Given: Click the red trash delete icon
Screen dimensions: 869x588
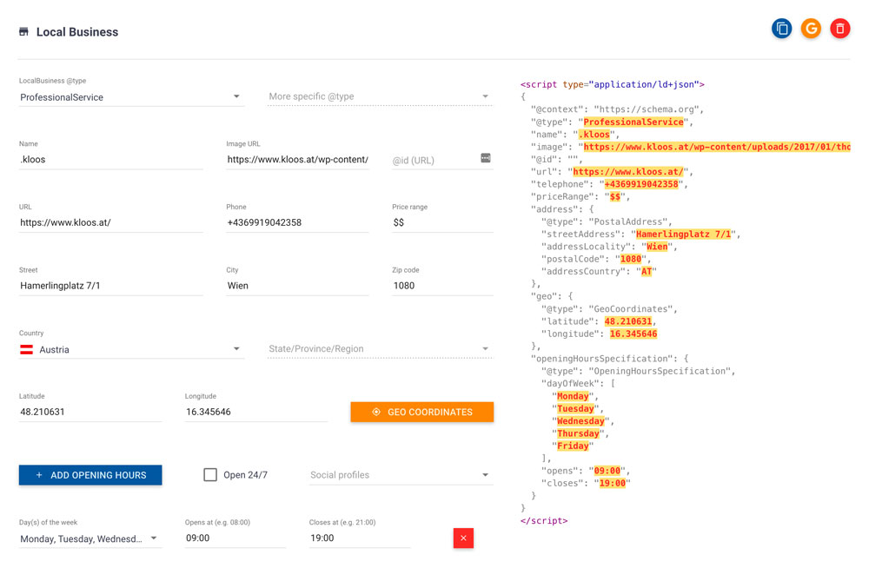Looking at the screenshot, I should 839,29.
